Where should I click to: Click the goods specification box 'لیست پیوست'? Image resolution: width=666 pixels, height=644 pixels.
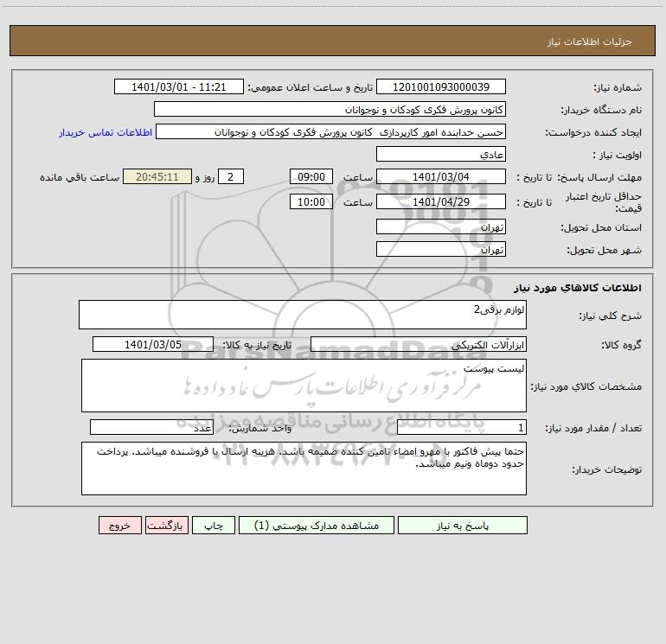[304, 386]
